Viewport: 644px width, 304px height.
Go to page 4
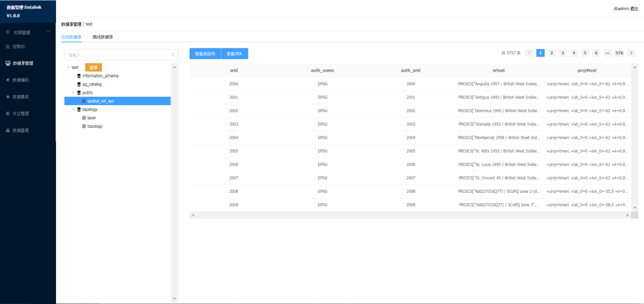point(574,53)
